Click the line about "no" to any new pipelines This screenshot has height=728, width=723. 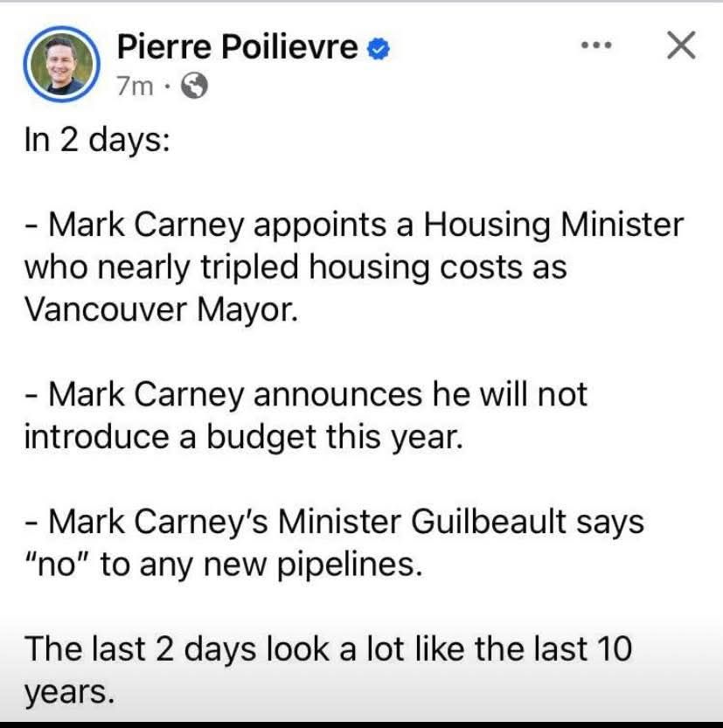[x=223, y=565]
